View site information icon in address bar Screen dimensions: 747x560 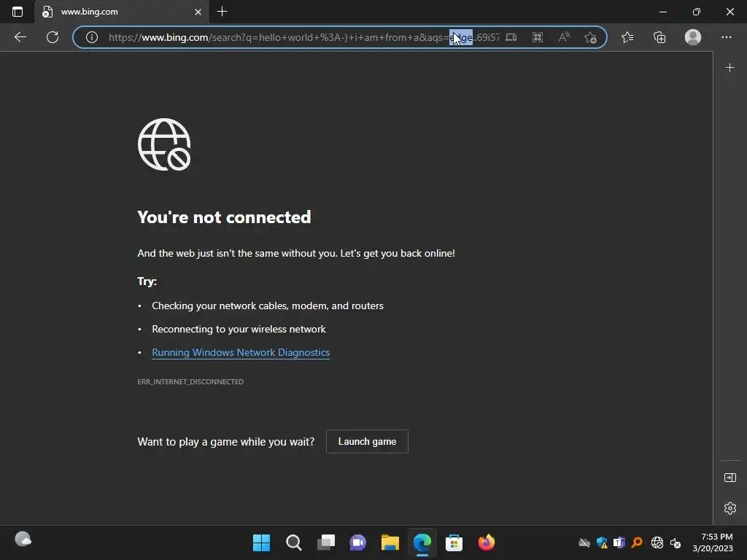pyautogui.click(x=91, y=37)
